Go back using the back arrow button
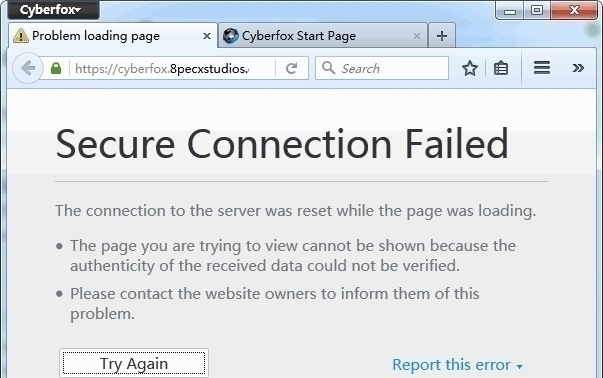 (28, 68)
